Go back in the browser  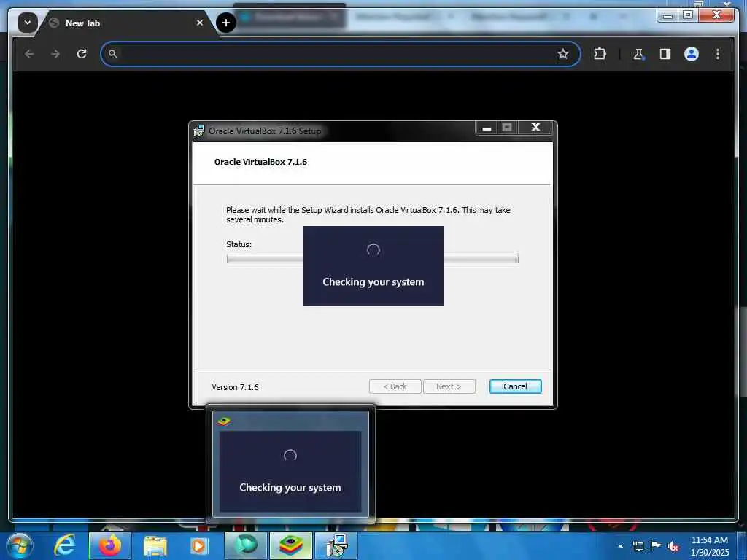pyautogui.click(x=29, y=54)
